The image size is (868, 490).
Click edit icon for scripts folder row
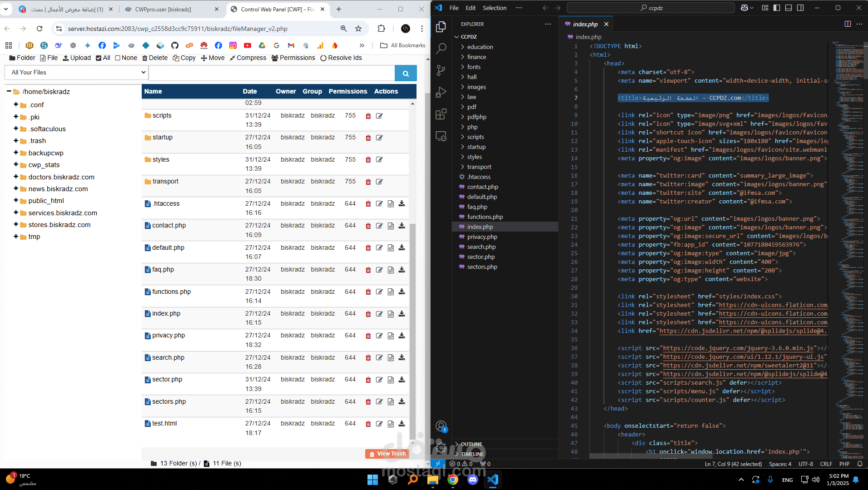(x=379, y=116)
